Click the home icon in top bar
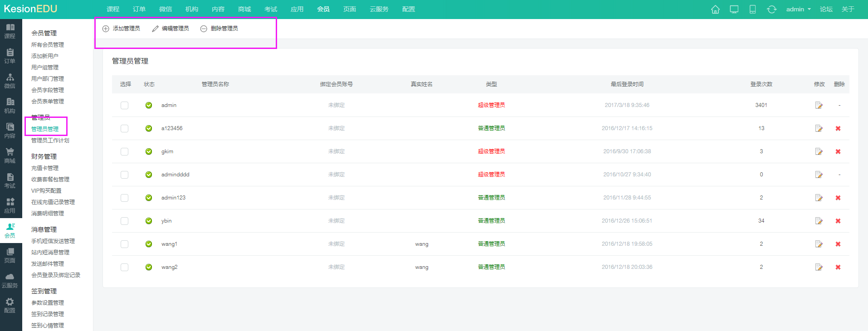Viewport: 868px width, 331px height. pyautogui.click(x=715, y=10)
